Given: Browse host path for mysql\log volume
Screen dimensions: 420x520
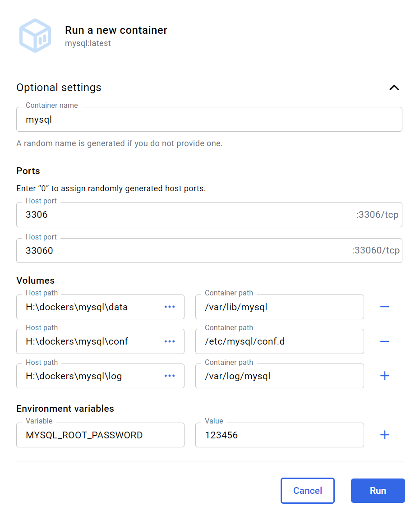Looking at the screenshot, I should click(170, 376).
